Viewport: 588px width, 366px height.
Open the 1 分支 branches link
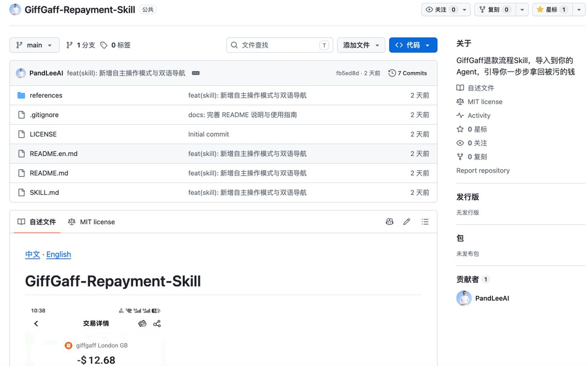(x=81, y=45)
